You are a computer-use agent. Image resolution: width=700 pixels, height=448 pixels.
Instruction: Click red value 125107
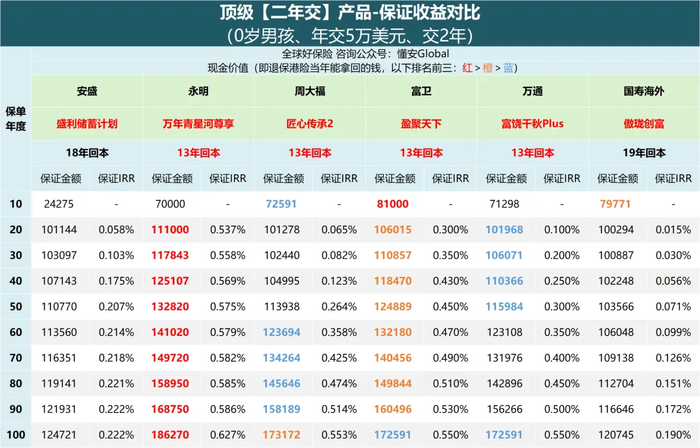click(170, 281)
